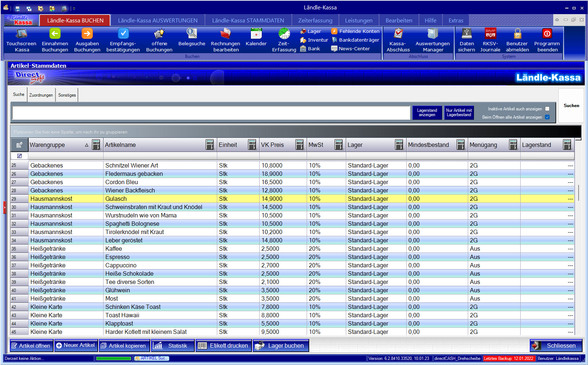Select the Sonstiges tab
The image size is (588, 365).
pos(67,95)
